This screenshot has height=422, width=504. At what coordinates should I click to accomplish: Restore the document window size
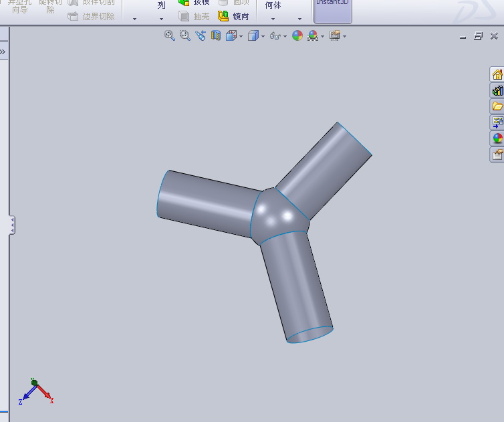(x=479, y=36)
